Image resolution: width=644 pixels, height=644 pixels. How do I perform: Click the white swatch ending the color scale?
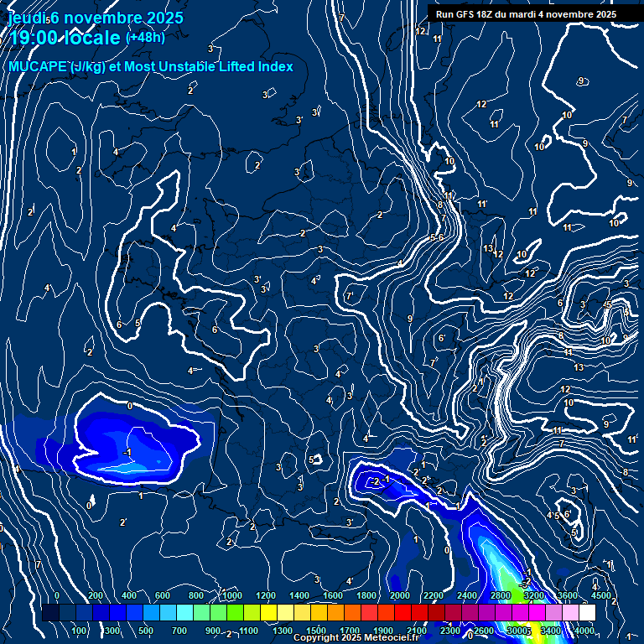coord(587,612)
